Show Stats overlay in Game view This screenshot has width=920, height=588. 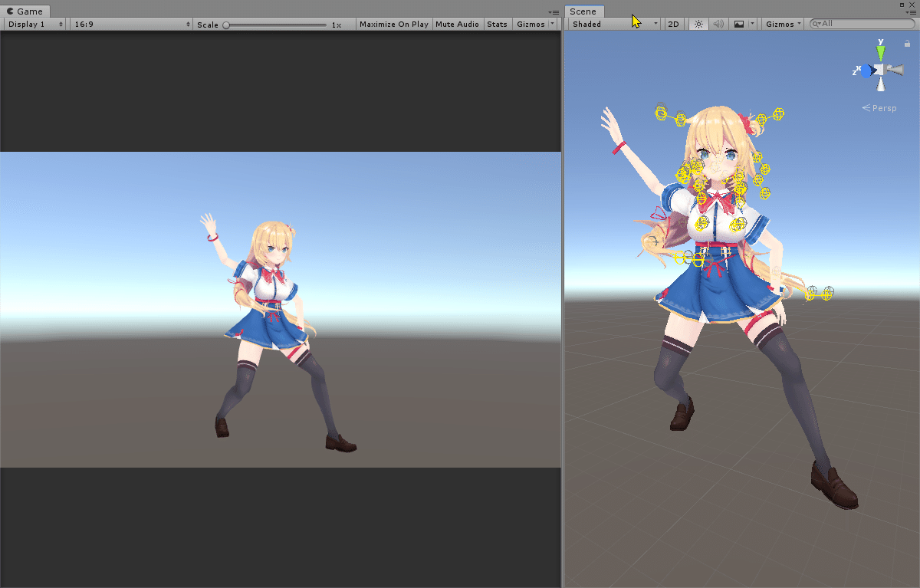[497, 24]
